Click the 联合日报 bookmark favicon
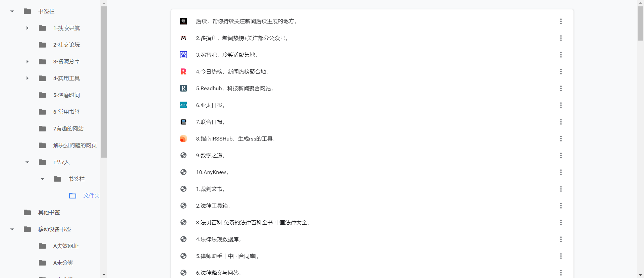 coord(183,122)
